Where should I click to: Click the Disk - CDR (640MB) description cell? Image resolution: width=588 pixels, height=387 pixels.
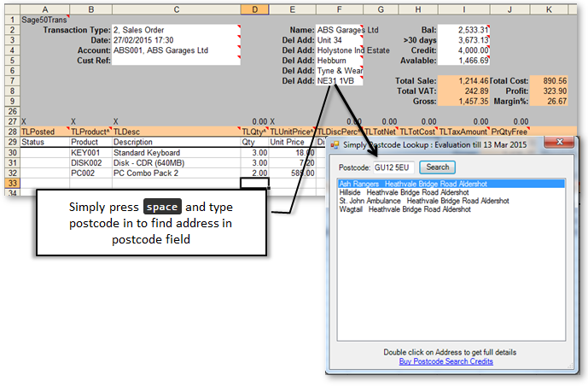click(177, 163)
